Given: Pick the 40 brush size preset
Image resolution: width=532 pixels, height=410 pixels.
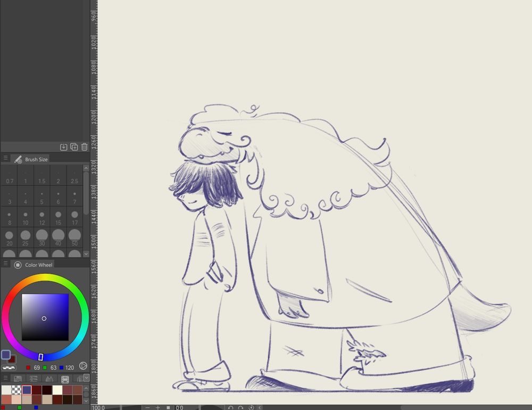Looking at the screenshot, I should pyautogui.click(x=59, y=238).
